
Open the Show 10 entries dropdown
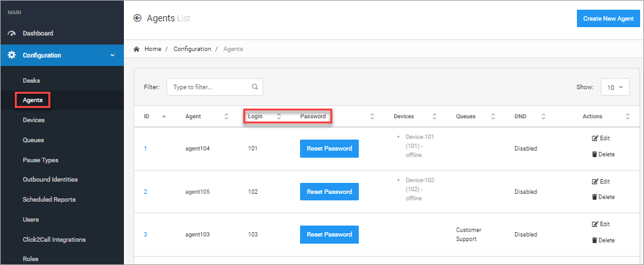[615, 87]
